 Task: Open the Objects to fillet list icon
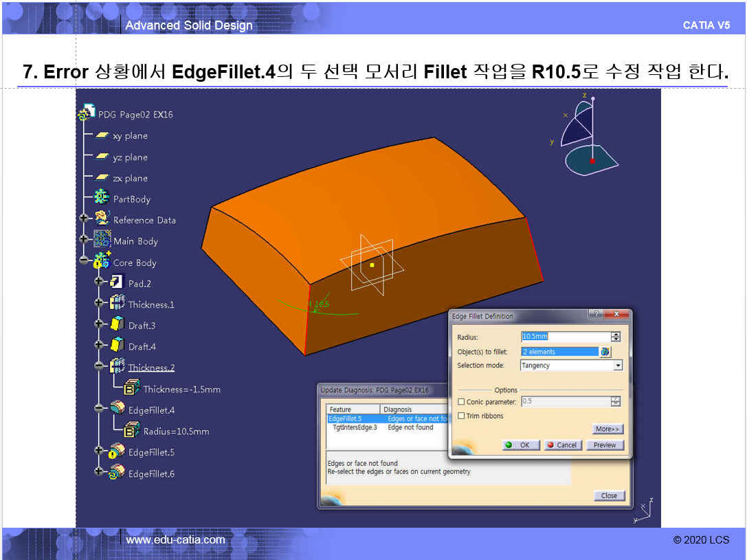pyautogui.click(x=605, y=352)
